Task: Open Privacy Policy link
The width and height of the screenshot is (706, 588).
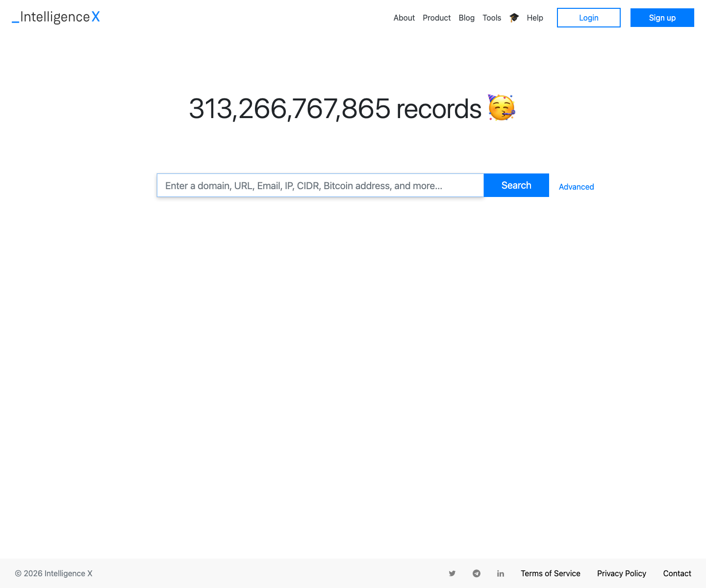Action: (x=622, y=573)
